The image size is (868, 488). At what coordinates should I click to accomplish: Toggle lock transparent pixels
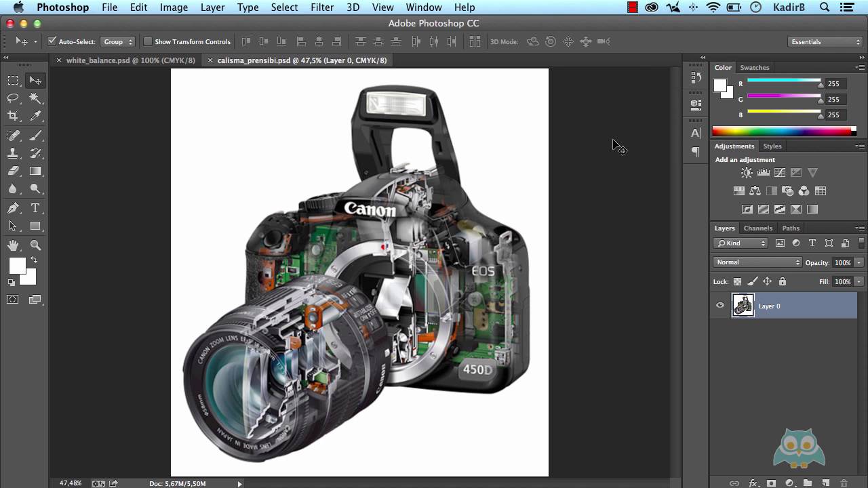point(738,281)
